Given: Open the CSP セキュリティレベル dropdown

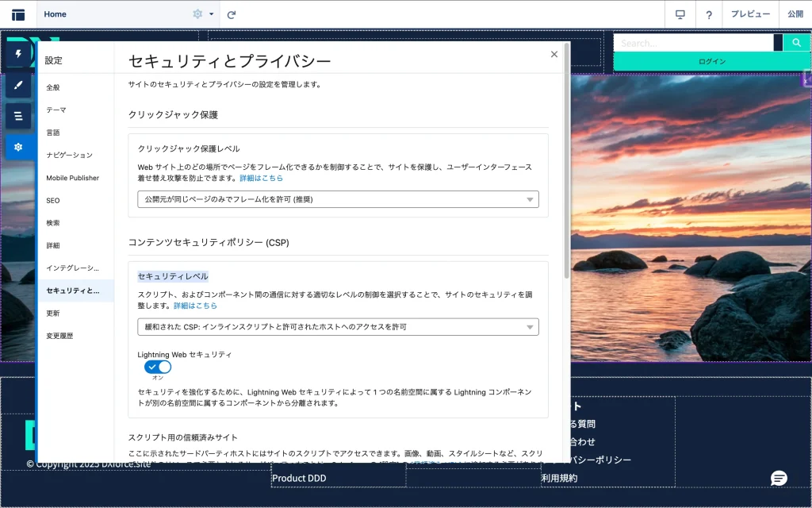Looking at the screenshot, I should click(x=338, y=326).
